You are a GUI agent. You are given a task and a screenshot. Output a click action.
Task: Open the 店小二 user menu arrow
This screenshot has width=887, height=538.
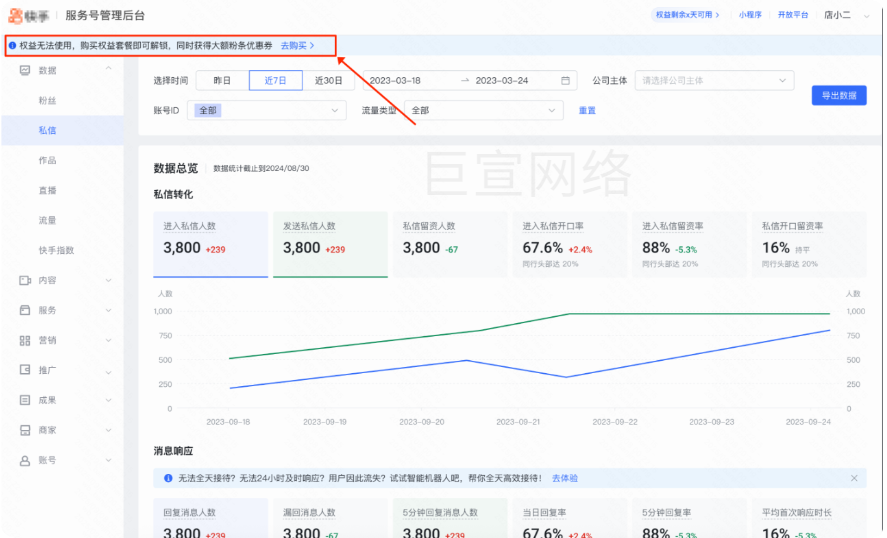pos(866,16)
